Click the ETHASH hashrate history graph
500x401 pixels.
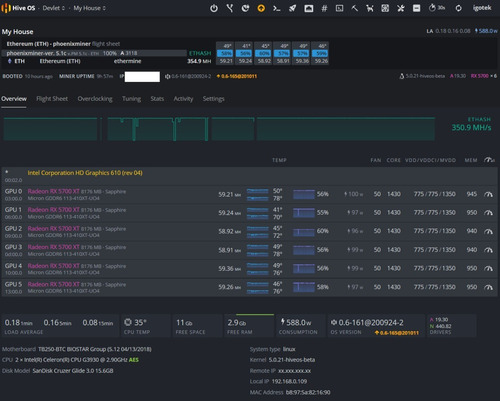219,129
